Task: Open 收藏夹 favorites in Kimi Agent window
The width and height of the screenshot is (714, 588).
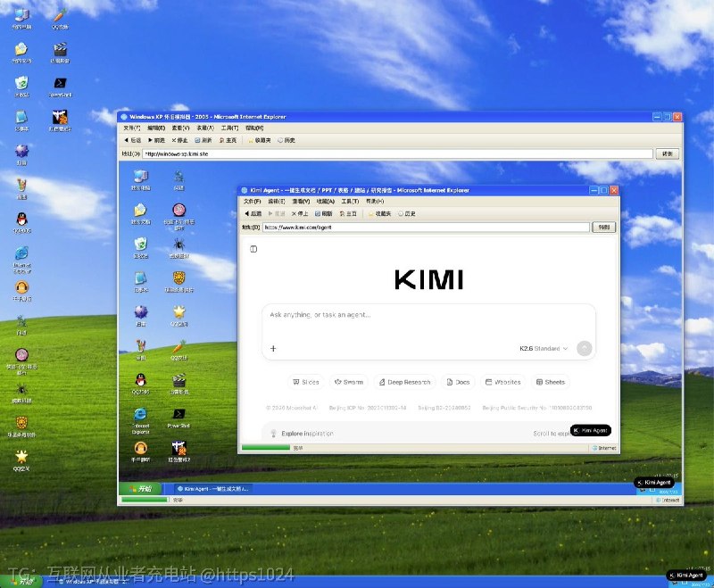Action: [380, 213]
